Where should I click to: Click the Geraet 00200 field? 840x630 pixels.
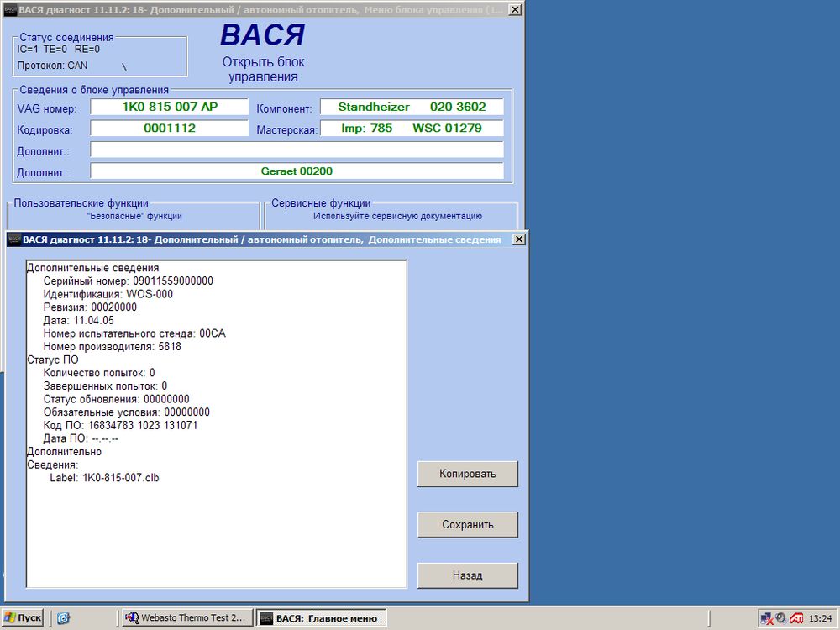[297, 171]
